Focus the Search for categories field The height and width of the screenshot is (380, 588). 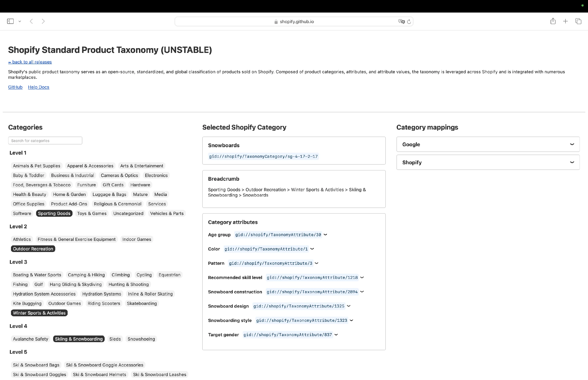pyautogui.click(x=45, y=141)
